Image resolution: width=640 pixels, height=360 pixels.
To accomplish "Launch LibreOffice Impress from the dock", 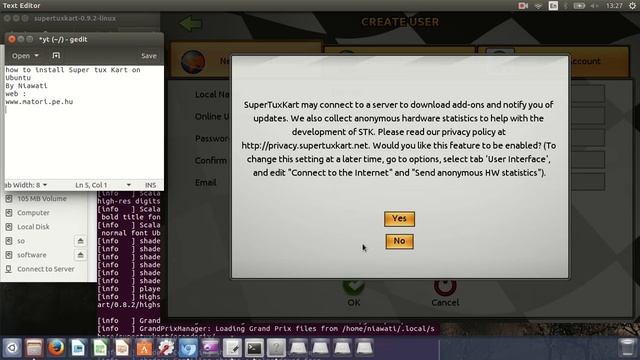I will click(122, 348).
